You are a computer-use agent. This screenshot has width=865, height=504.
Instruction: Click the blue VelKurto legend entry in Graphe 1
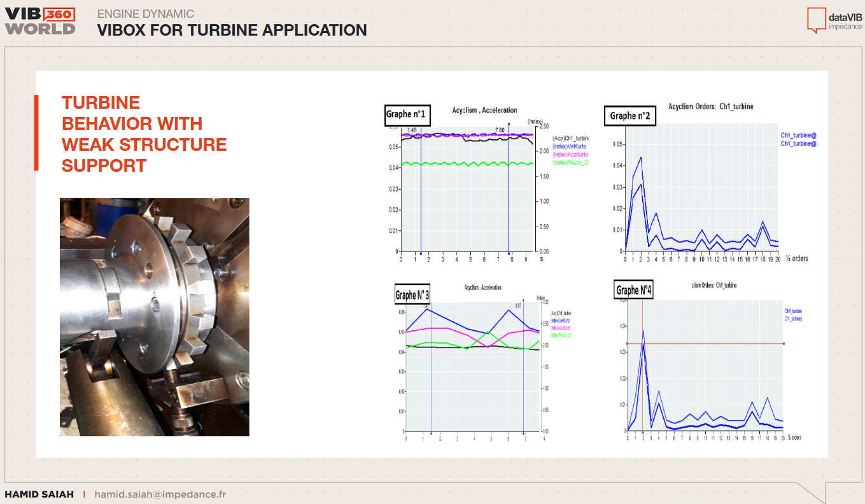tap(569, 146)
